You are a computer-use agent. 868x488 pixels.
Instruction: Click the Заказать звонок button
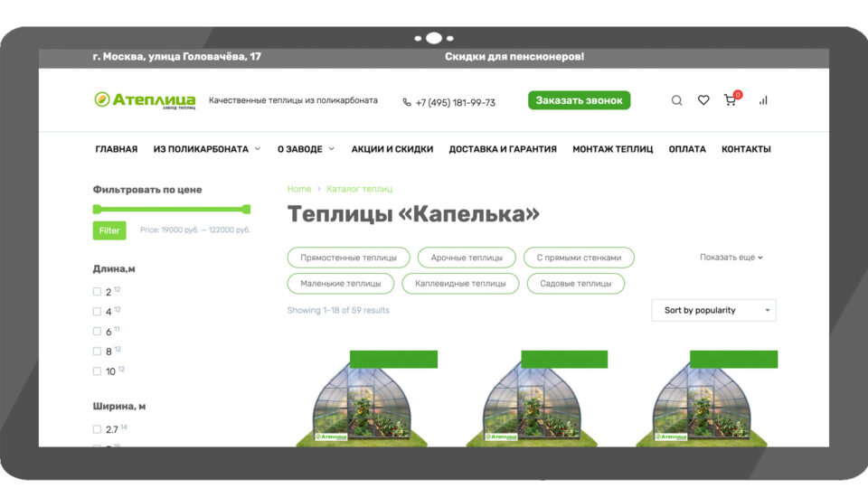coord(579,100)
